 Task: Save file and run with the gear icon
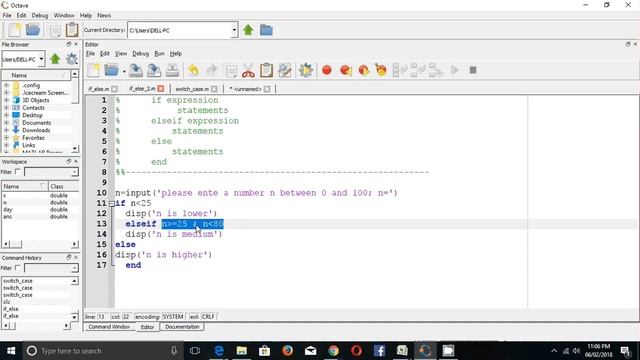point(305,70)
